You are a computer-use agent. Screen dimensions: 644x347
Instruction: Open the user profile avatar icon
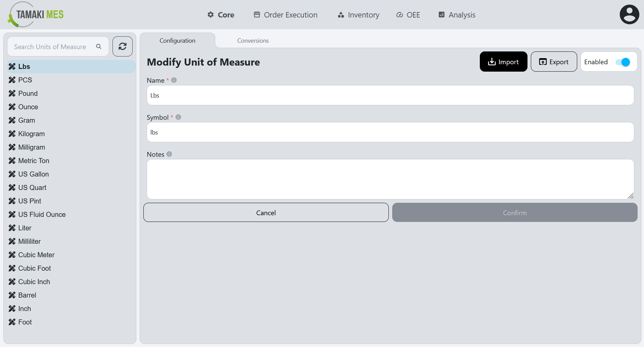[629, 14]
